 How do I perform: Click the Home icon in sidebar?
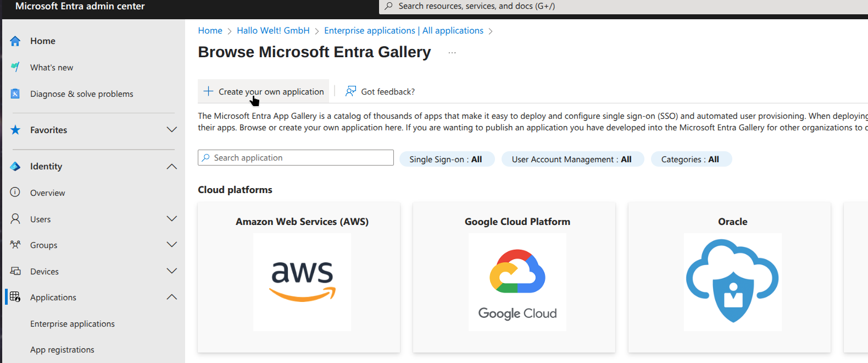(x=15, y=41)
